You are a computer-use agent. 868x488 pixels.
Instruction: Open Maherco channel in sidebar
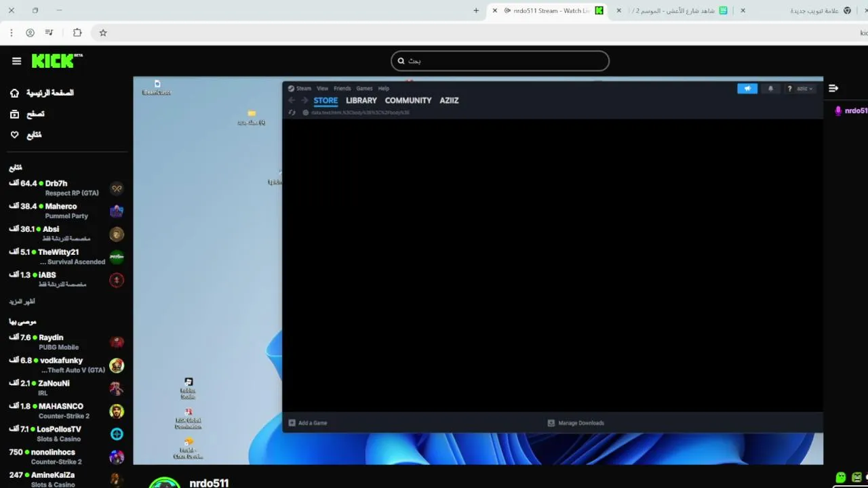tap(66, 211)
